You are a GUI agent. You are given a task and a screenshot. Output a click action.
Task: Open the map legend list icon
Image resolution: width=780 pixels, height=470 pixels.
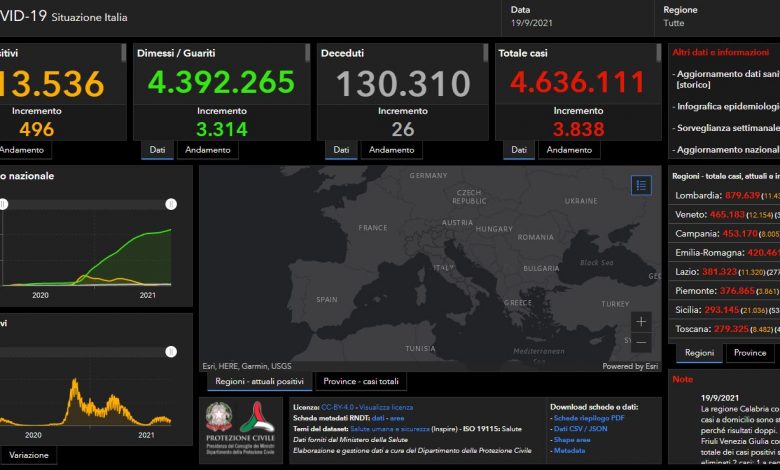click(x=641, y=185)
